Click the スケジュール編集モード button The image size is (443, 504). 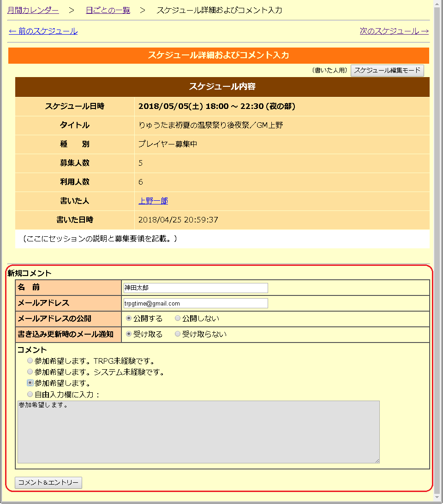[387, 71]
